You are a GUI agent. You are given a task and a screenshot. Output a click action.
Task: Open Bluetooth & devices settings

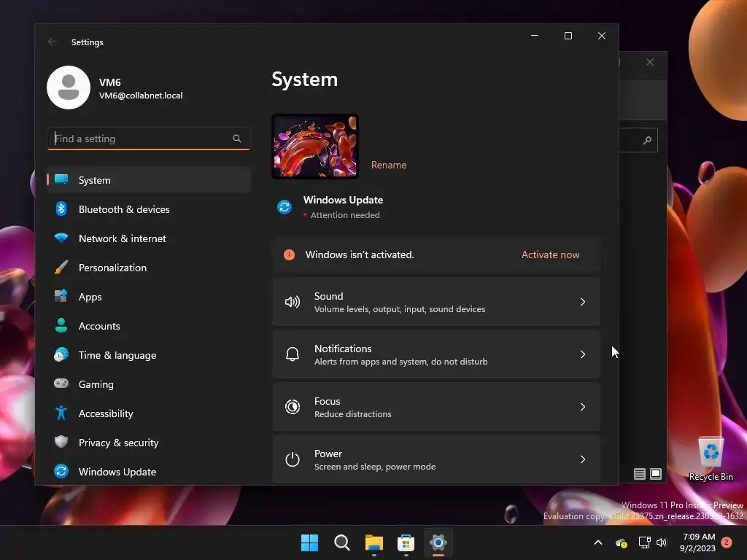click(149, 209)
